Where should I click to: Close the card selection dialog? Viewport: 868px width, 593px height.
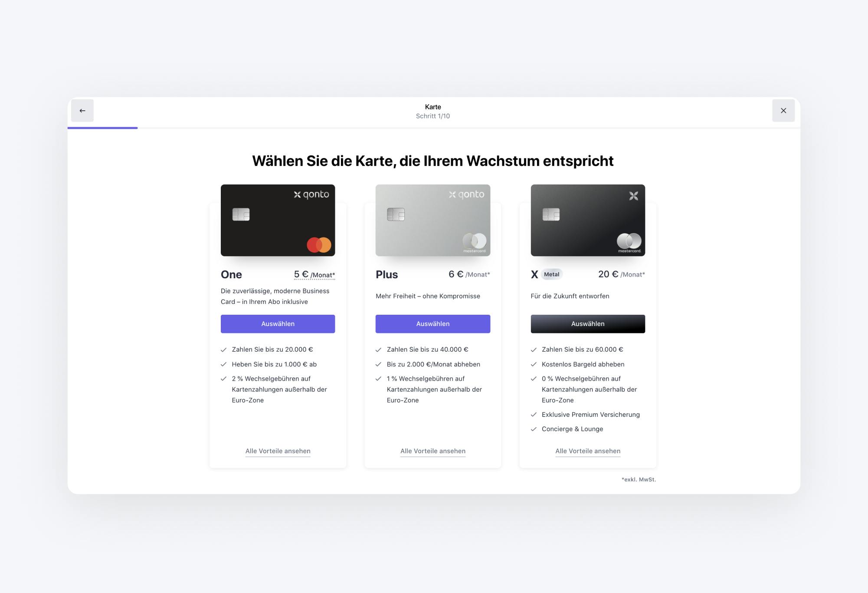coord(783,111)
